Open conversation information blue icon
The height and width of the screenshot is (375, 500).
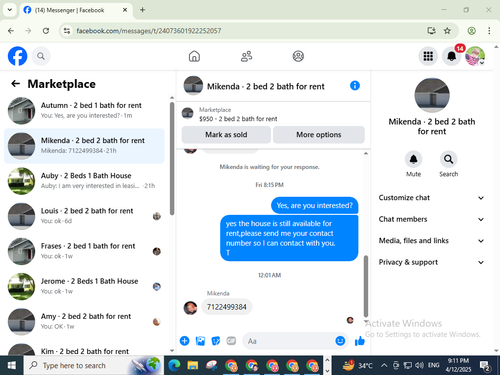click(355, 86)
